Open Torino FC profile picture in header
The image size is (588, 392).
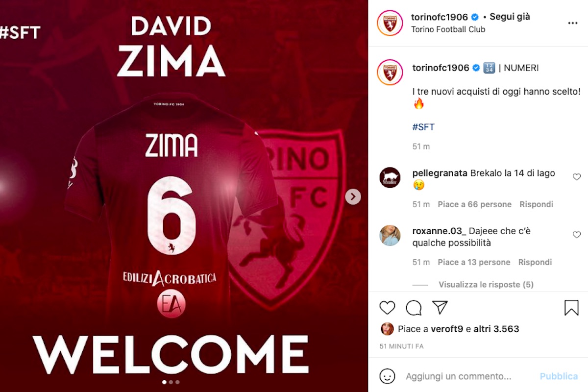click(x=390, y=23)
